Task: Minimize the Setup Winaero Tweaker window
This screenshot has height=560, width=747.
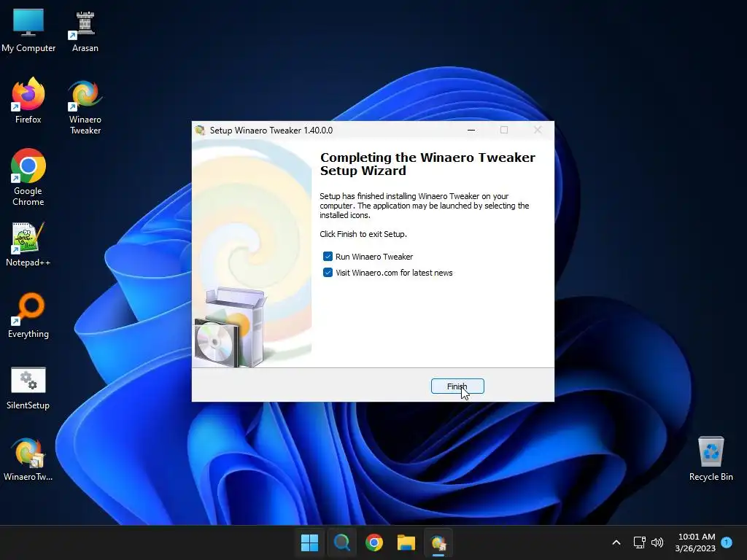Action: [471, 130]
